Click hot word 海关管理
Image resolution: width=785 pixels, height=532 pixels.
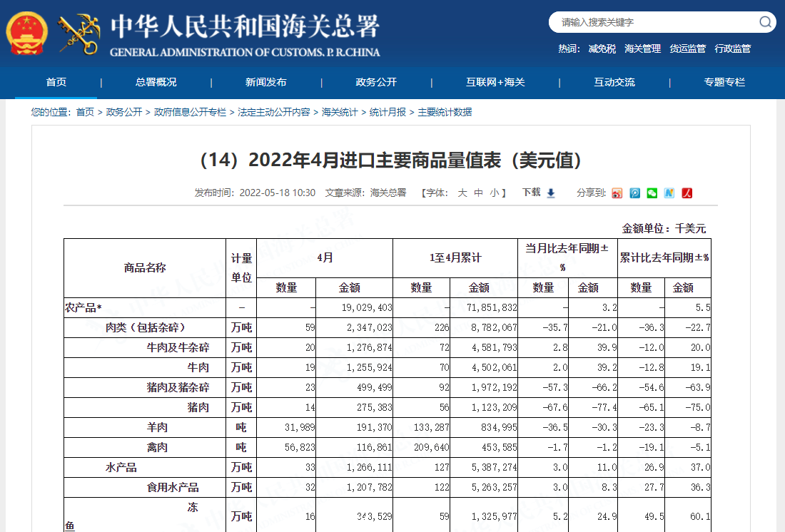coord(642,48)
